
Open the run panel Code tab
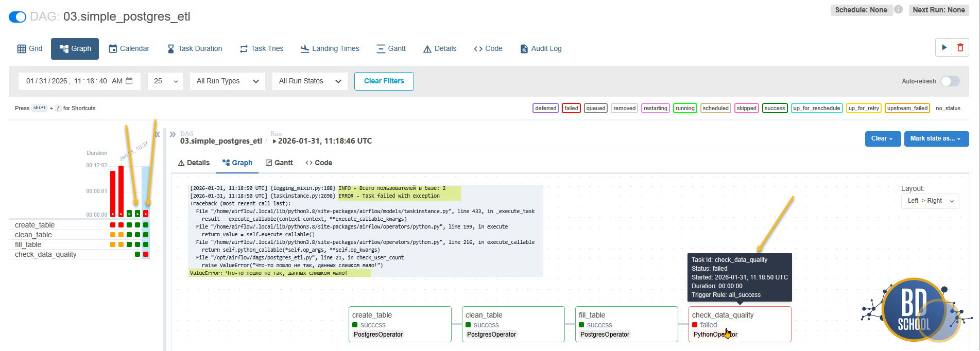[319, 163]
